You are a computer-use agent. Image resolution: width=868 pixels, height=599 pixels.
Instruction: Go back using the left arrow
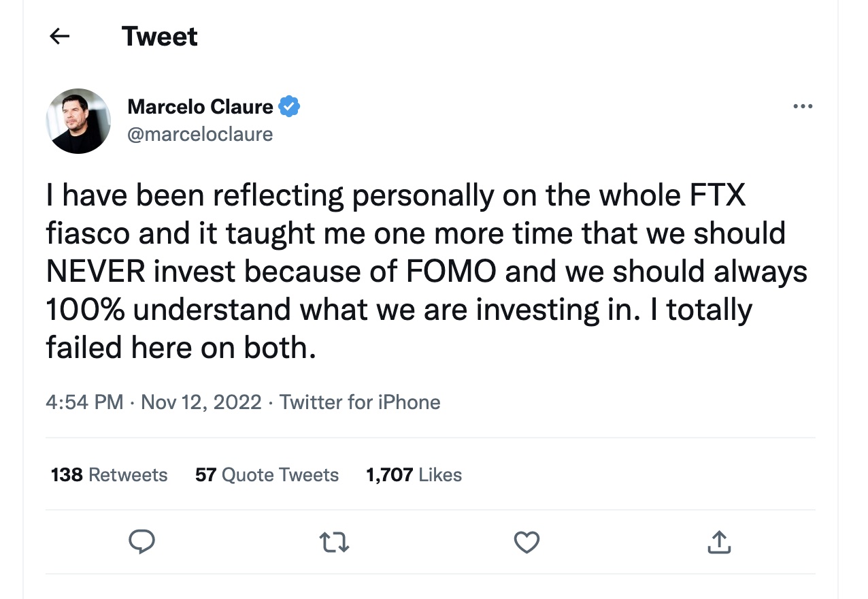(x=60, y=37)
